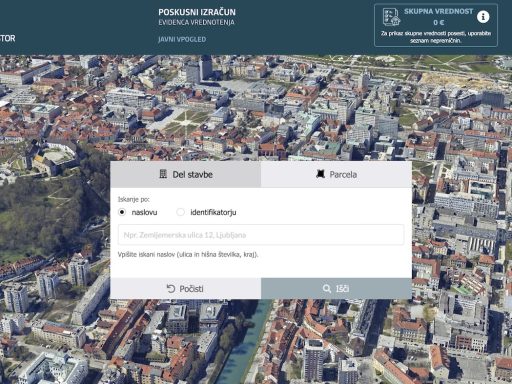Click the Počisti reset button

[x=186, y=289]
